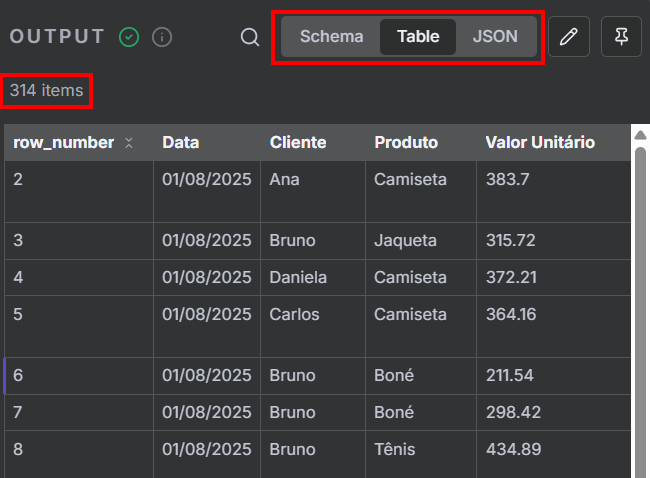Click the value 383.7 cell
The width and height of the screenshot is (650, 478).
click(x=553, y=192)
